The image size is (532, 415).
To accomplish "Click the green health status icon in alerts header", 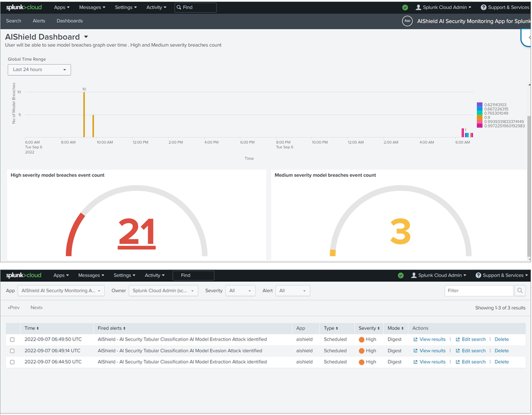I will (x=401, y=275).
